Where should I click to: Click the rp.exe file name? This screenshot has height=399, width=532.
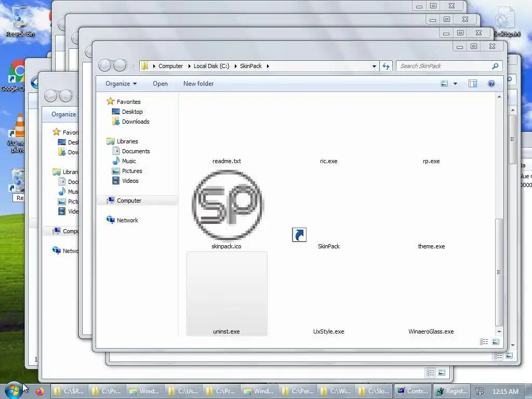[x=431, y=161]
